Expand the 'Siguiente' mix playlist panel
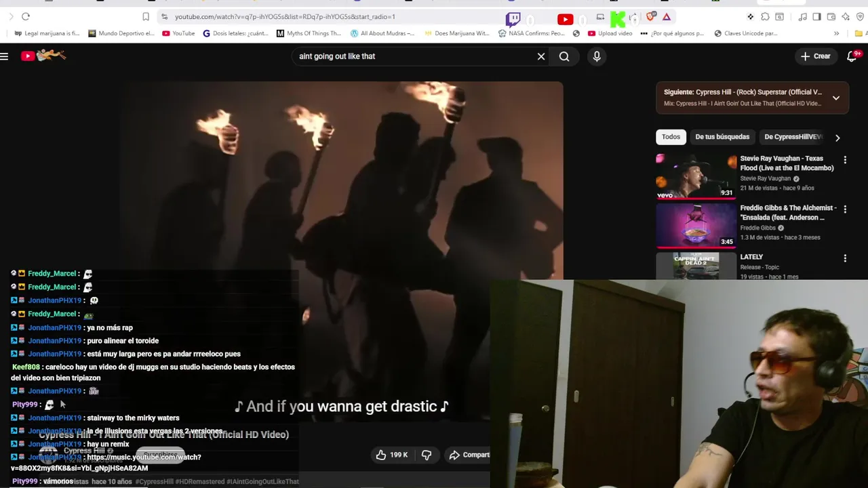 click(x=836, y=98)
